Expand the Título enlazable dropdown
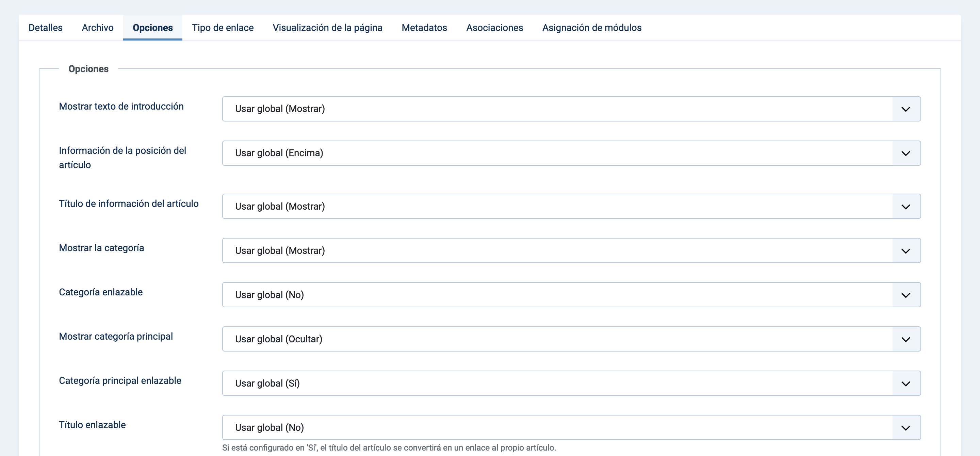 571,427
